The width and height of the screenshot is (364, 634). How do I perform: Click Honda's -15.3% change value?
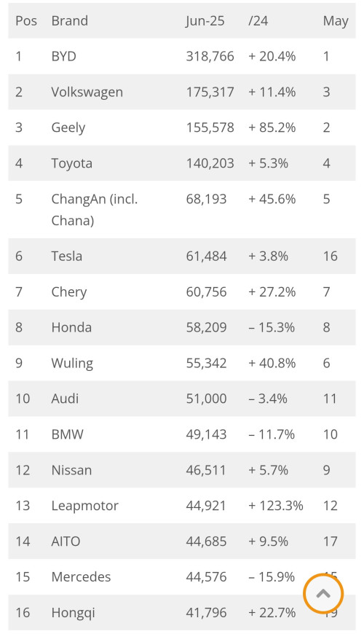tap(272, 327)
